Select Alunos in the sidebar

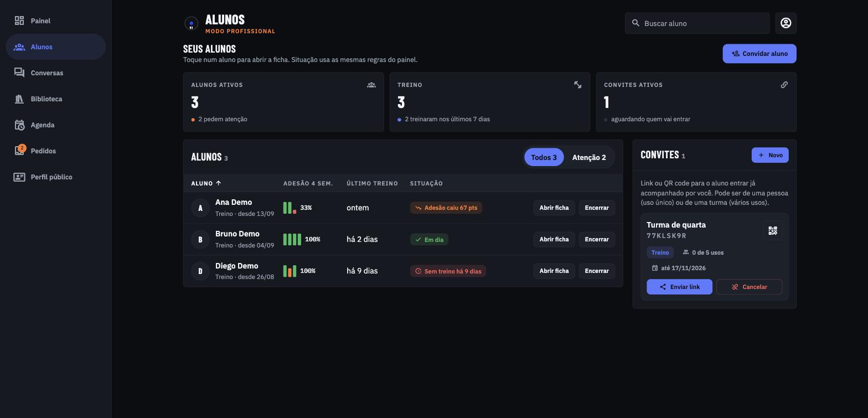(x=56, y=47)
